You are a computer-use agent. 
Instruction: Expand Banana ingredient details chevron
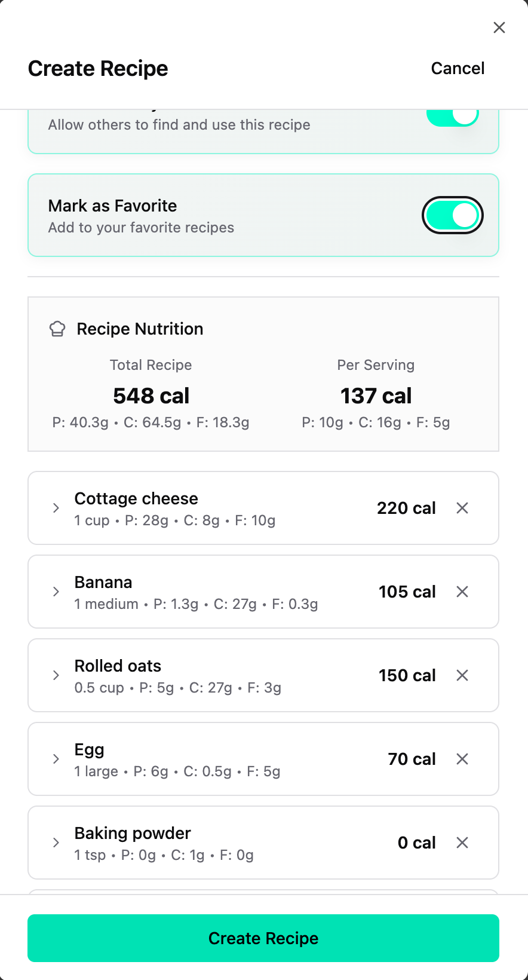[x=56, y=592]
